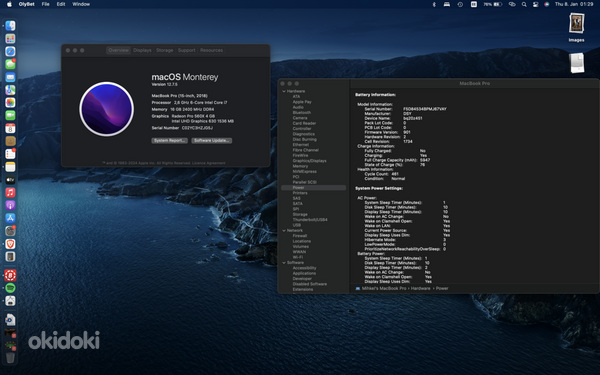600x375 pixels.
Task: Open the File menu
Action: (46, 4)
